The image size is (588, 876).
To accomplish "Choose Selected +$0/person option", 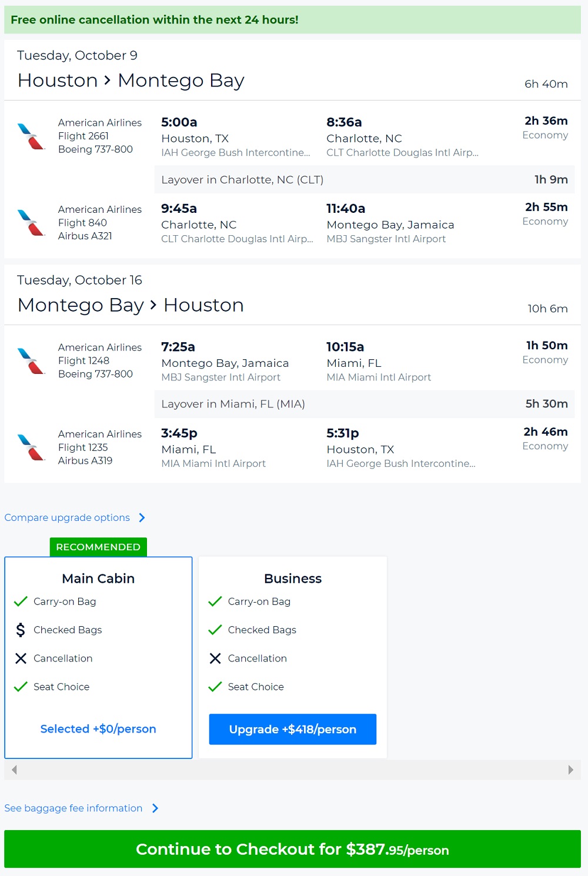I will [98, 729].
